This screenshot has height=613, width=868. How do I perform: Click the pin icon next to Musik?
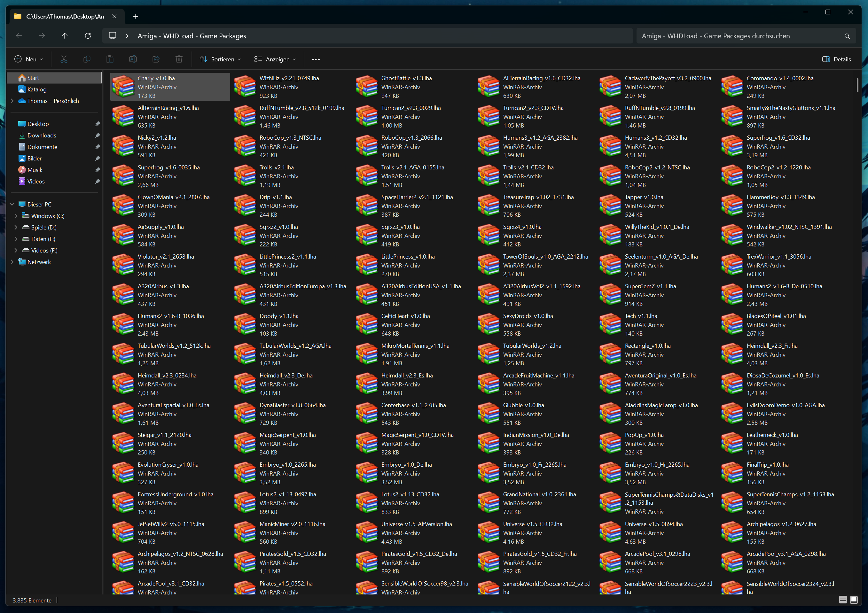[97, 170]
